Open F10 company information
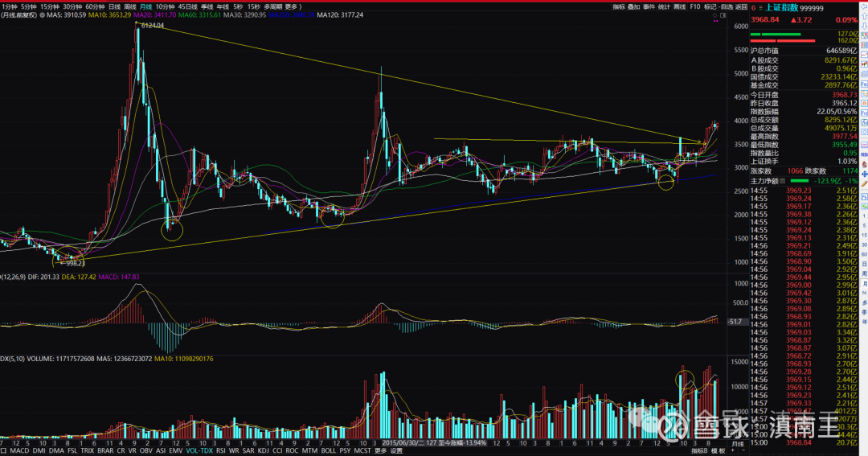Screen dimensions: 868x456 pos(695,6)
